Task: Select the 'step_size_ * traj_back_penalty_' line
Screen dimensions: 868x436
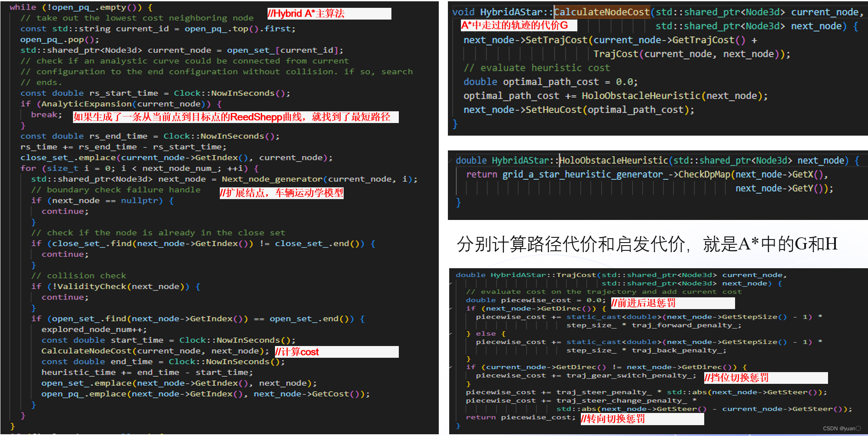Action: coord(646,350)
